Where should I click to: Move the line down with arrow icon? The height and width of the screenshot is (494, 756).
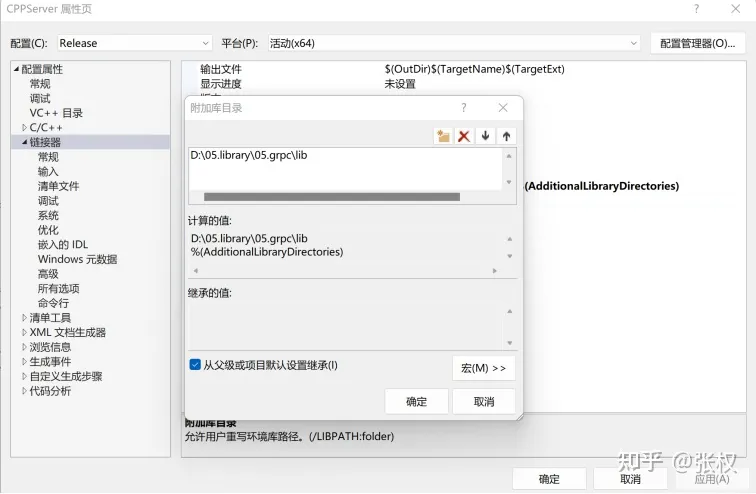pyautogui.click(x=486, y=136)
